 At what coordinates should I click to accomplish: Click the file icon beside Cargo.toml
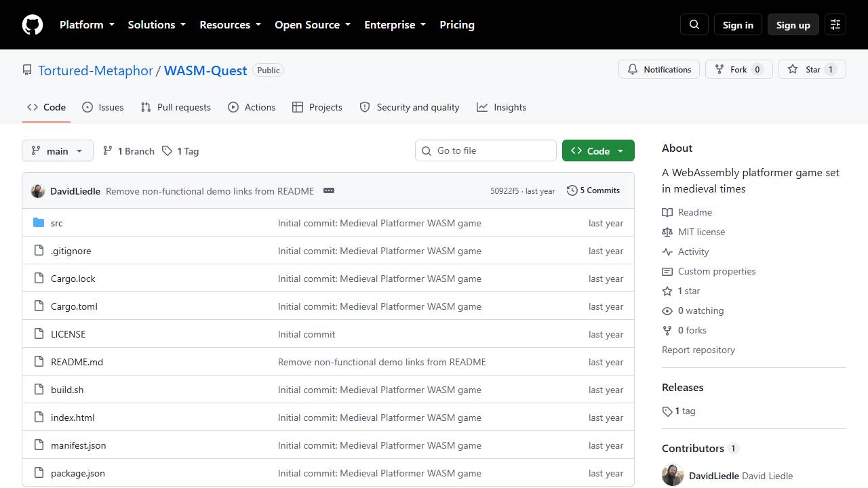click(39, 306)
